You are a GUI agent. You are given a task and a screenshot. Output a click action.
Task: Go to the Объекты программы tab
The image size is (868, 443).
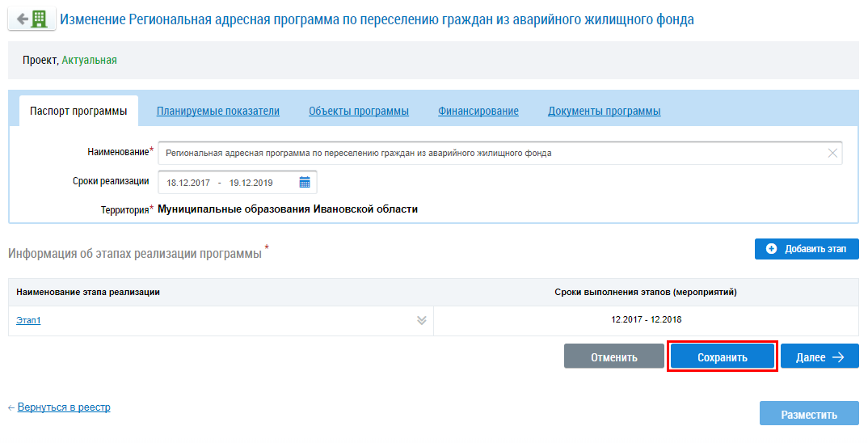coord(359,111)
